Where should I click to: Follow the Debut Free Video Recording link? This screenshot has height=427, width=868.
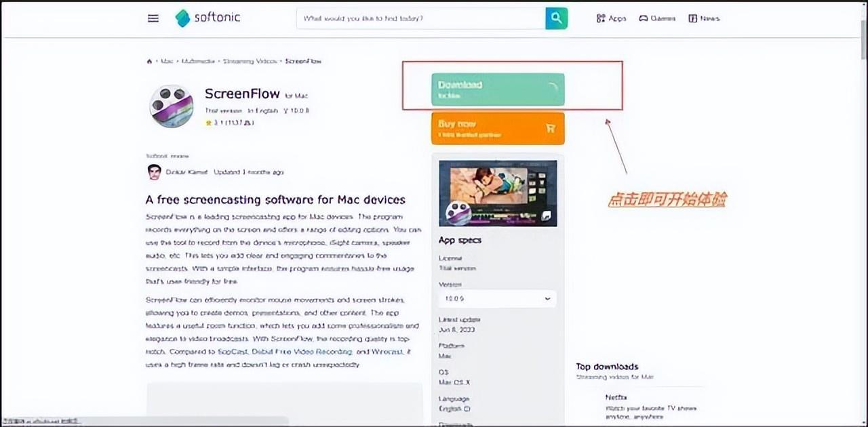click(x=302, y=352)
